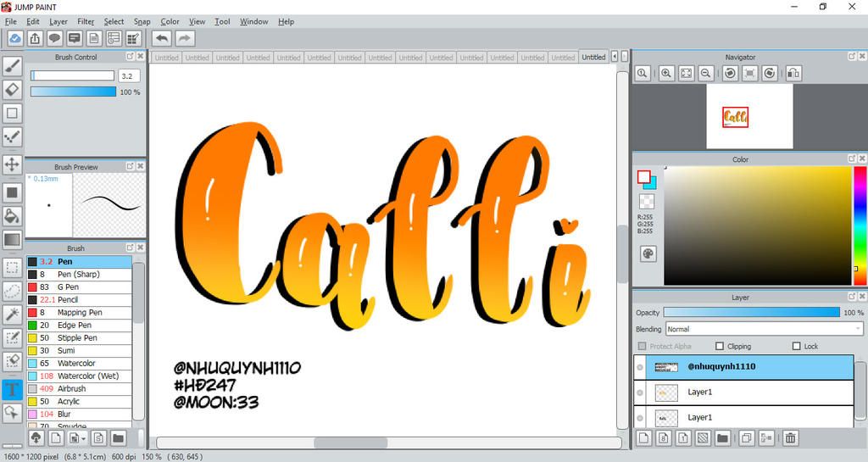This screenshot has height=462, width=868.
Task: Open the File menu
Action: [x=10, y=21]
